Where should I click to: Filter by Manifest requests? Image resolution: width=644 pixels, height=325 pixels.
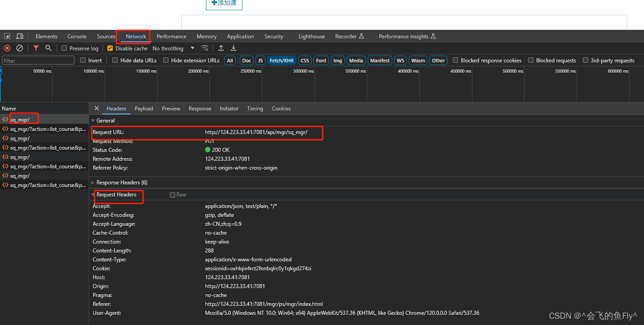tap(380, 61)
